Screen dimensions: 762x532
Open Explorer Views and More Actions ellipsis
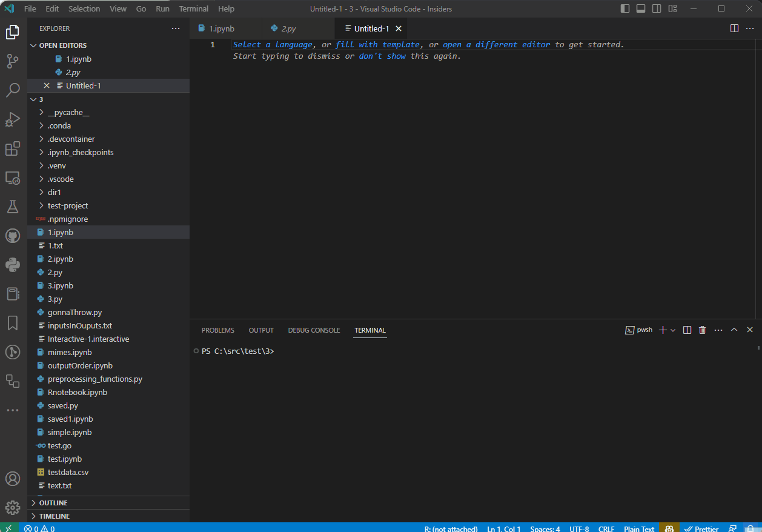(176, 28)
